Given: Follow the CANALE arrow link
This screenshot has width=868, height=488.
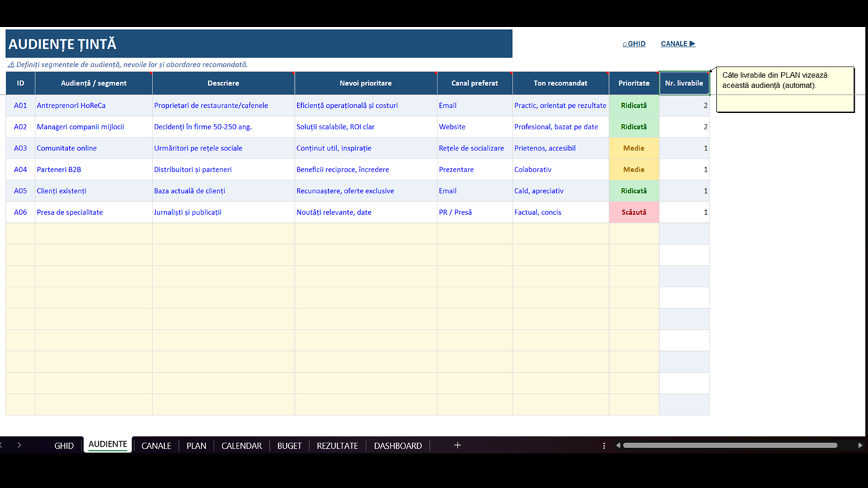Looking at the screenshot, I should coord(678,43).
